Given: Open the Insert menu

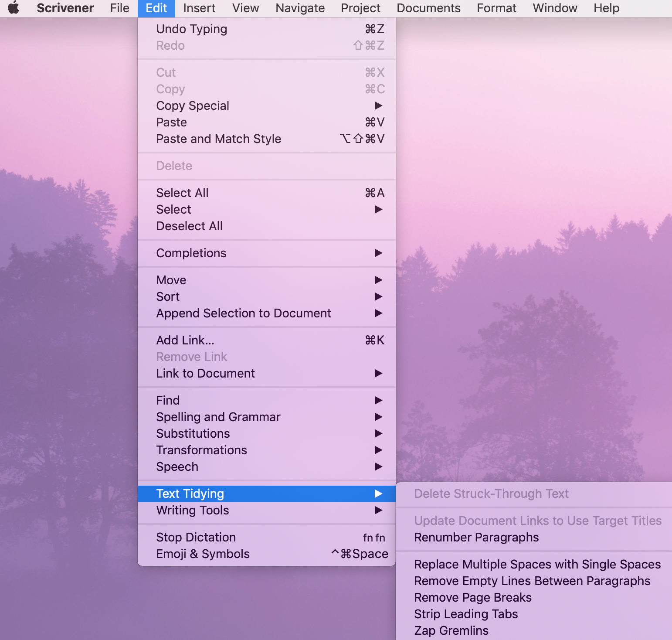Looking at the screenshot, I should pyautogui.click(x=199, y=8).
